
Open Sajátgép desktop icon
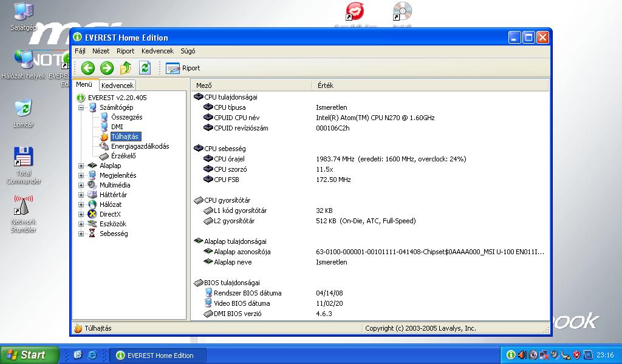pos(24,16)
